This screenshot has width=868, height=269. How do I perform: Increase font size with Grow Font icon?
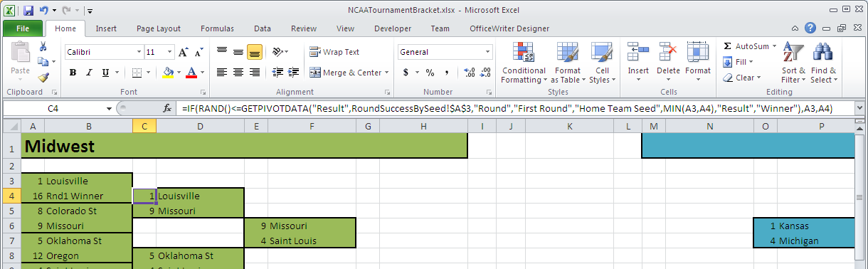183,52
